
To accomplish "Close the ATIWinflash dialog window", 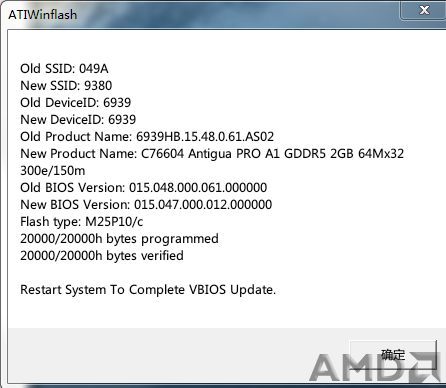I will pos(423,10).
